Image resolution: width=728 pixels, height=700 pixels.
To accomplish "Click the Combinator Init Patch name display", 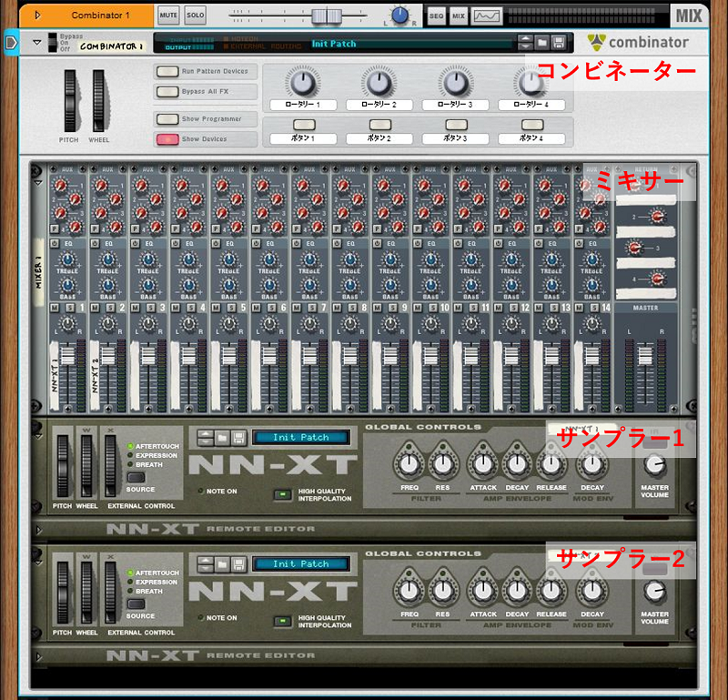I will tap(411, 44).
